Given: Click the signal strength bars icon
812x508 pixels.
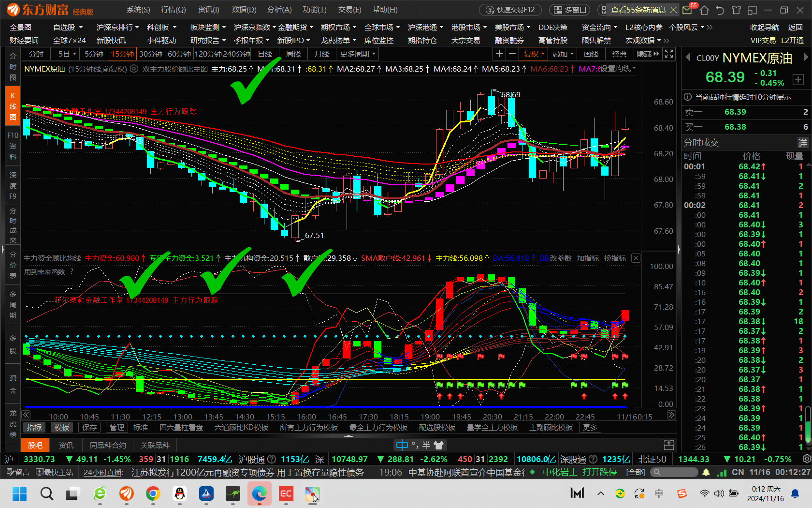Looking at the screenshot, I should (722, 472).
